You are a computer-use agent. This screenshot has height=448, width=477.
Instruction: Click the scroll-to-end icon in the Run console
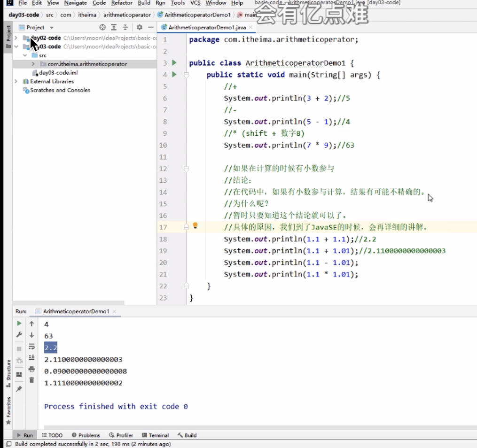[31, 357]
